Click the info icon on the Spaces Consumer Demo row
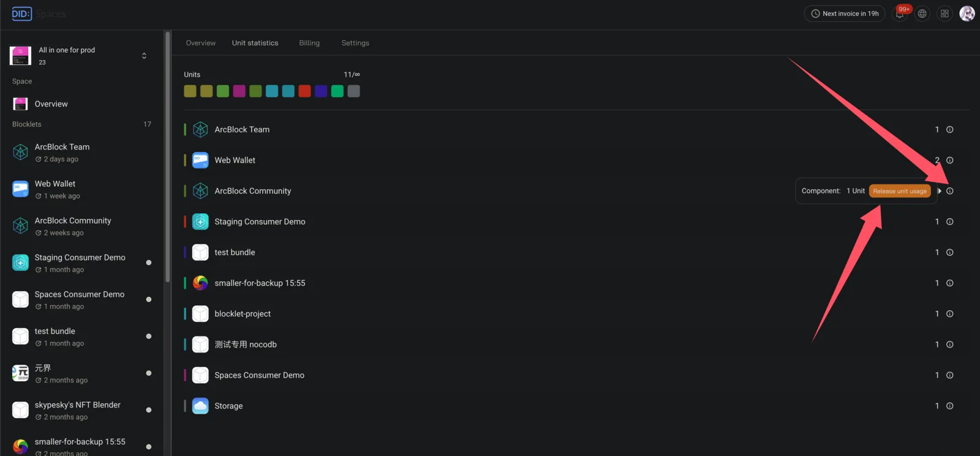The width and height of the screenshot is (980, 456). (x=949, y=374)
